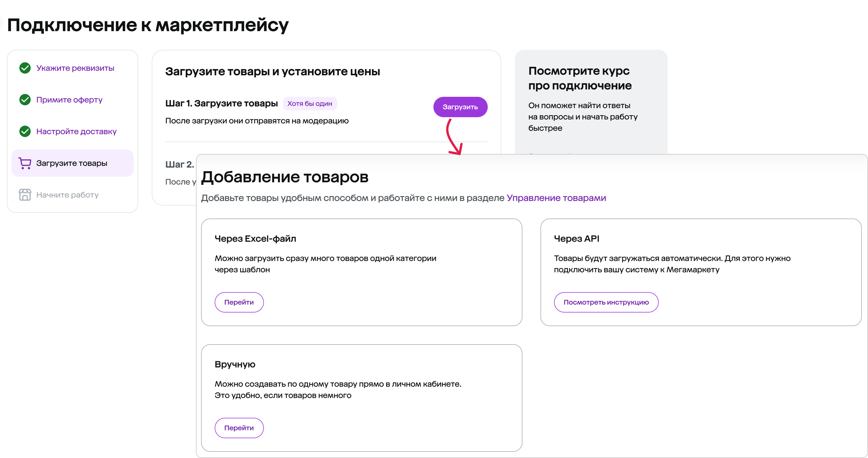Click the Через API card heading
Image resolution: width=868 pixels, height=458 pixels.
pyautogui.click(x=576, y=239)
